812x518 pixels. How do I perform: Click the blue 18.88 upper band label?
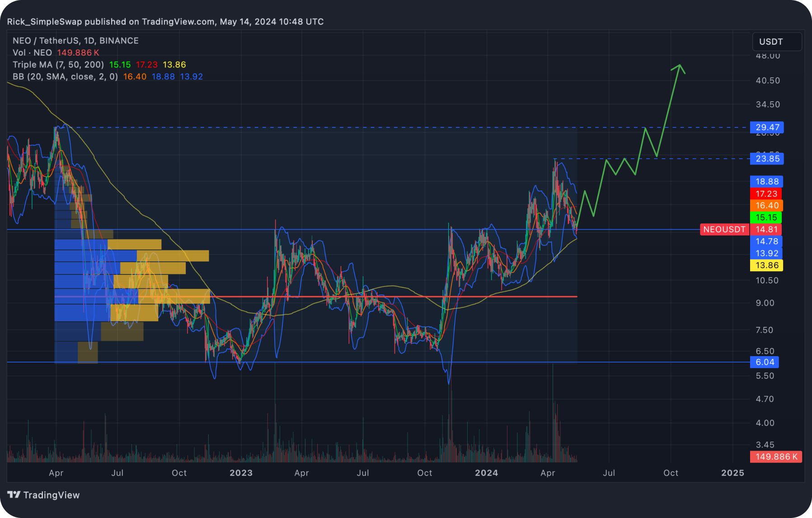766,181
